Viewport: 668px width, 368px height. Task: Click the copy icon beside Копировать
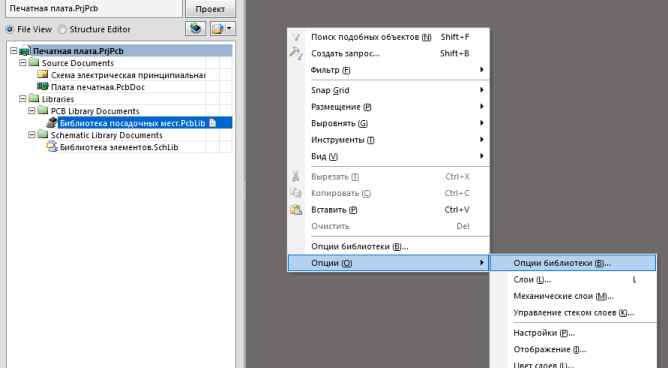point(296,193)
